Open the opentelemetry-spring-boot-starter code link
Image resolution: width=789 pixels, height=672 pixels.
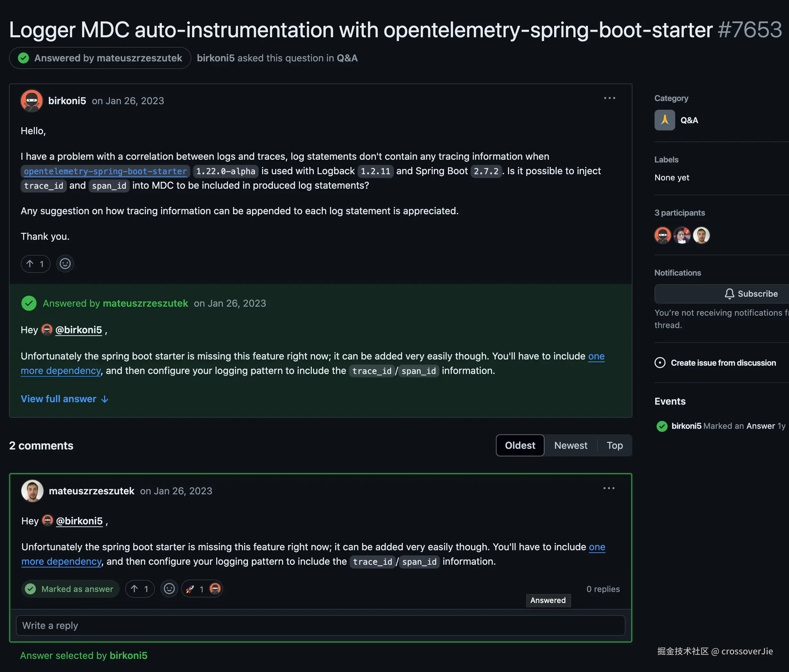point(106,171)
